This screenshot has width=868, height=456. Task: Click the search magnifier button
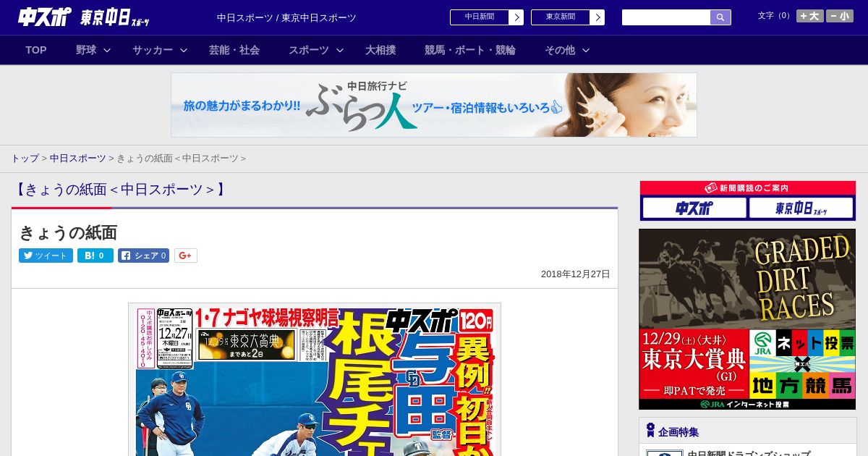pyautogui.click(x=720, y=17)
